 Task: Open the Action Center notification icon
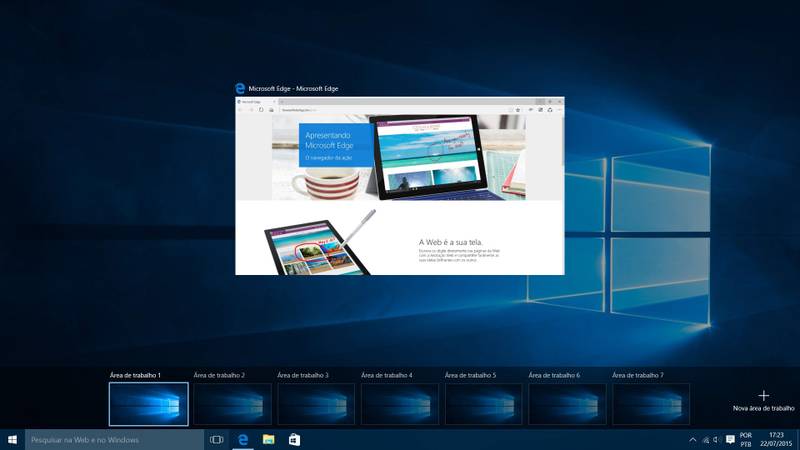click(x=730, y=440)
